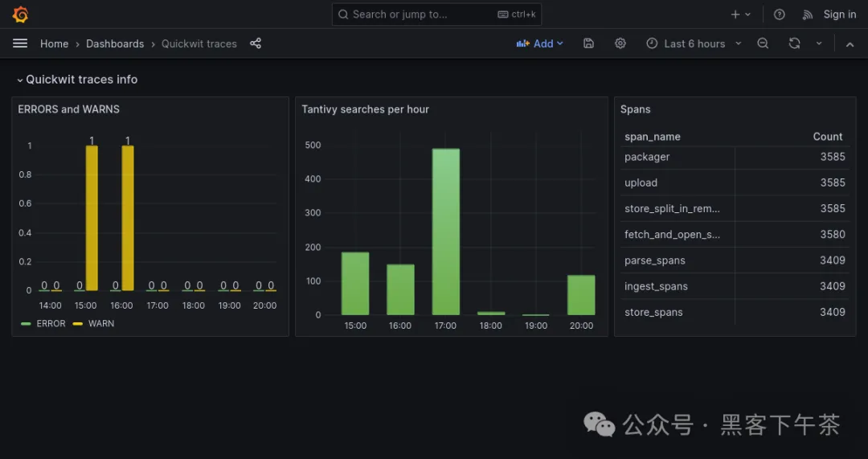Click the 17:00 tallest green search bar
The height and width of the screenshot is (459, 868).
(445, 232)
